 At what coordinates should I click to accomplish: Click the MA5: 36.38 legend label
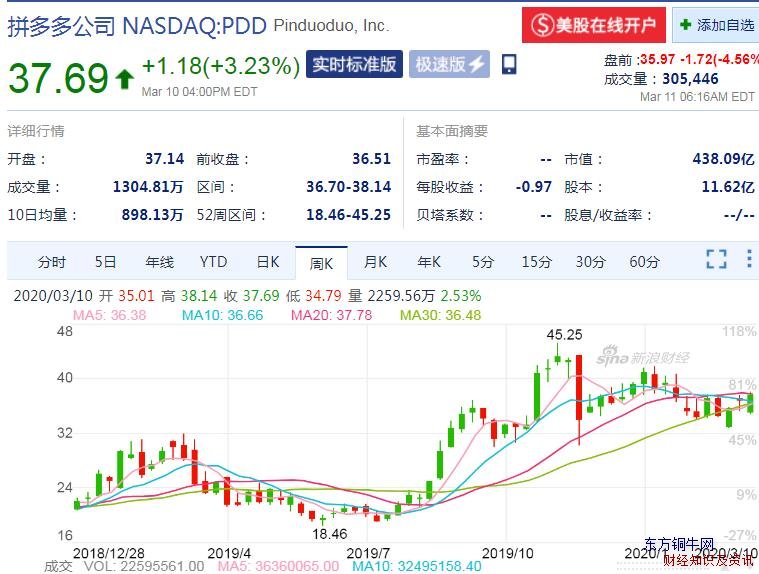pos(109,315)
